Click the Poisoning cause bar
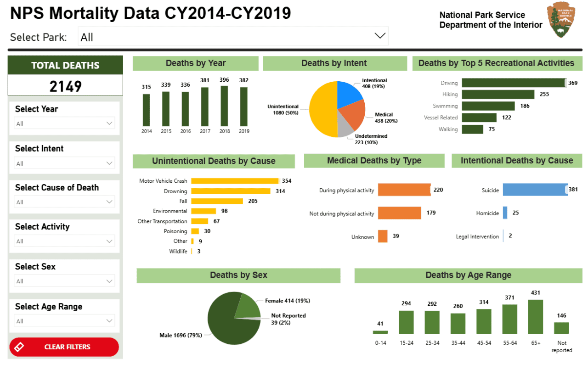The width and height of the screenshot is (588, 370). coord(195,231)
